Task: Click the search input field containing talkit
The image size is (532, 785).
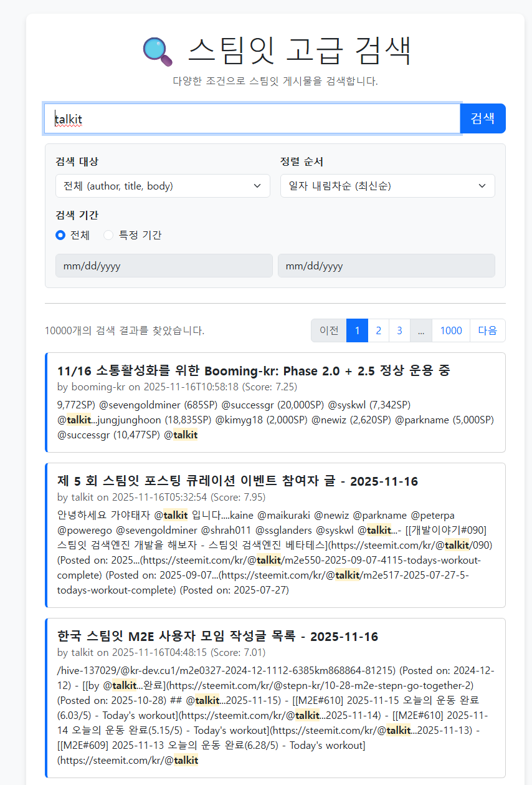Action: [x=252, y=118]
